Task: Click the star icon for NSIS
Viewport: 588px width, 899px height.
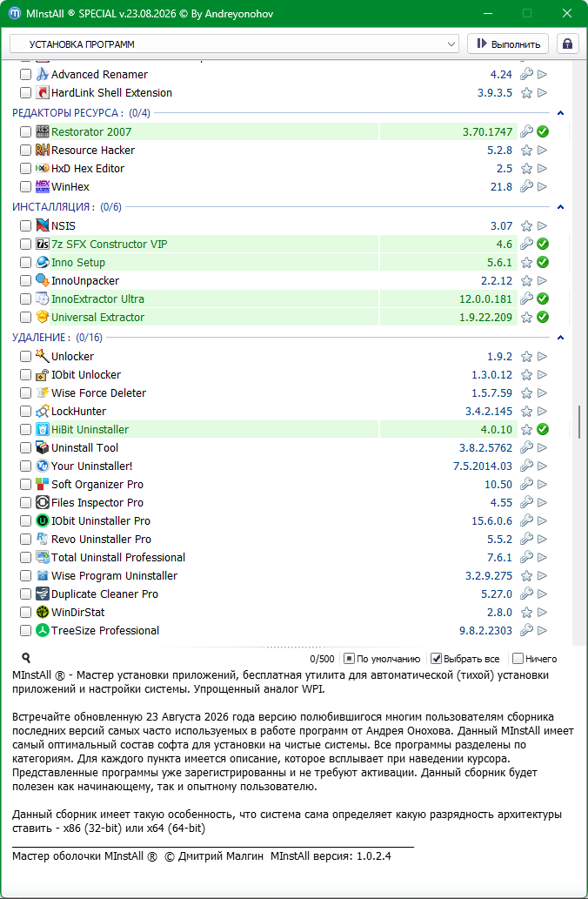Action: coord(526,226)
